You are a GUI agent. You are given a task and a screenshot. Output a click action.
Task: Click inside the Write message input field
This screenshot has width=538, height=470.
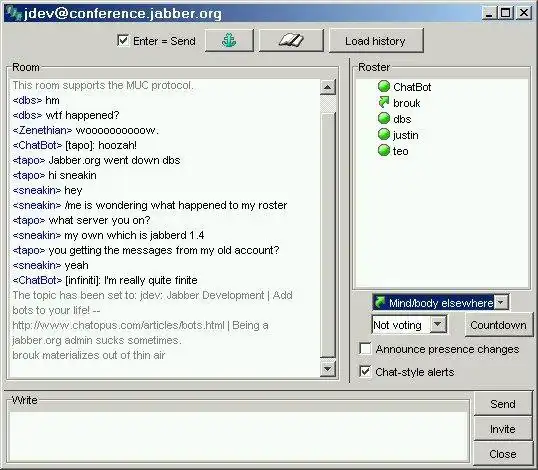coord(238,436)
